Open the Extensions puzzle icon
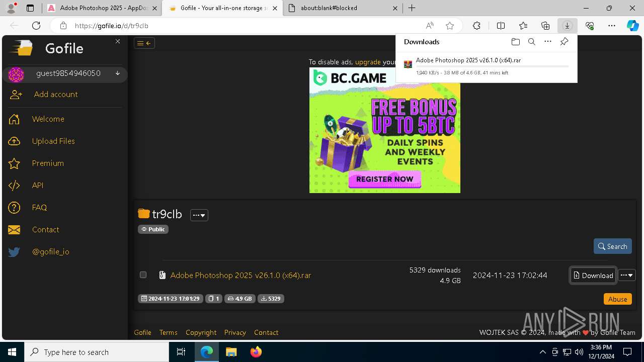The width and height of the screenshot is (644, 362). point(476,26)
